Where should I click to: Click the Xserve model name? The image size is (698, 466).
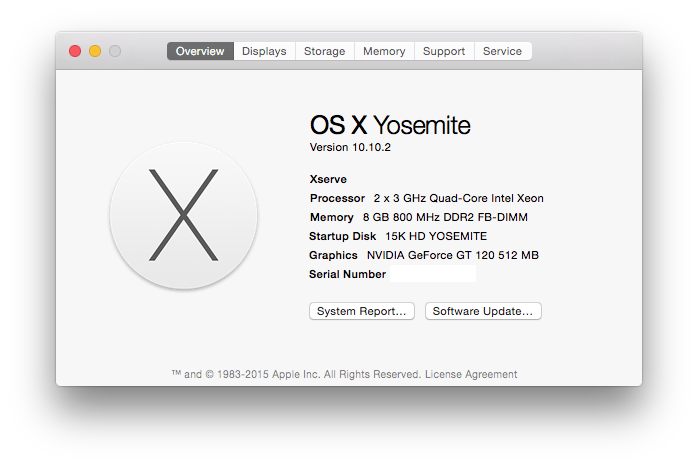click(x=328, y=179)
